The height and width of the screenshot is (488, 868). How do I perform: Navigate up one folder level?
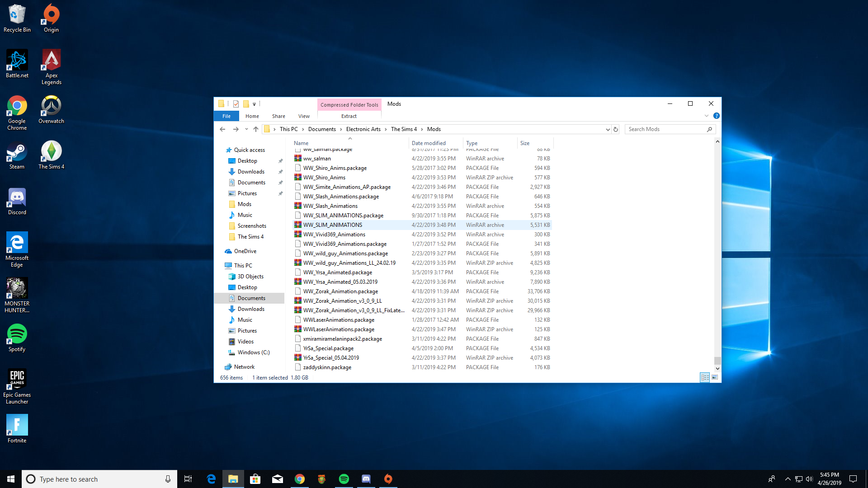tap(256, 129)
